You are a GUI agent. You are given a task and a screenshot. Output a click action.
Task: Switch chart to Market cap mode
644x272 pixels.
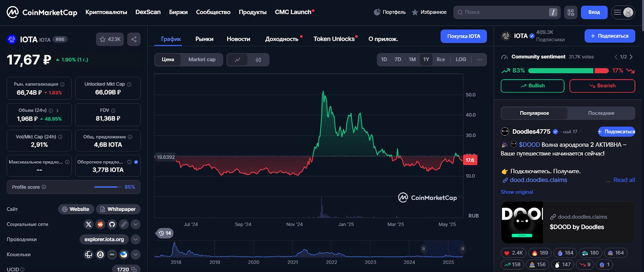[x=202, y=60]
